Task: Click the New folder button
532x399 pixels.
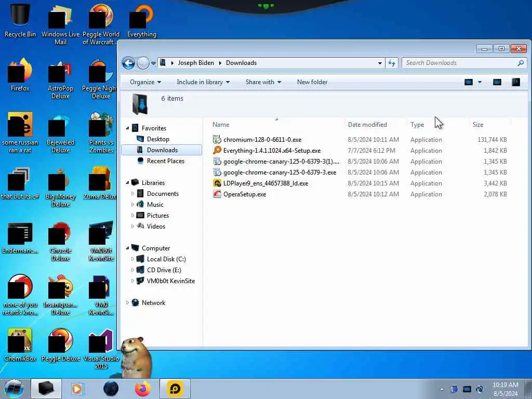Action: point(312,82)
